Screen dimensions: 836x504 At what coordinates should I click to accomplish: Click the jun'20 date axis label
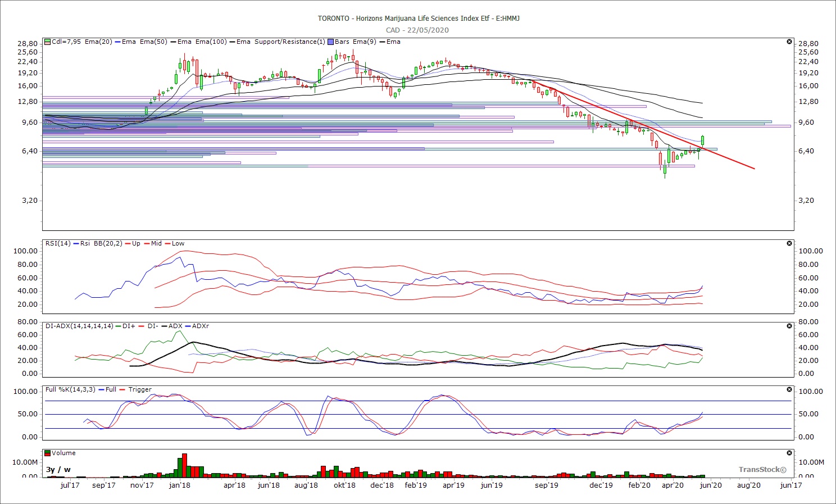(x=711, y=485)
